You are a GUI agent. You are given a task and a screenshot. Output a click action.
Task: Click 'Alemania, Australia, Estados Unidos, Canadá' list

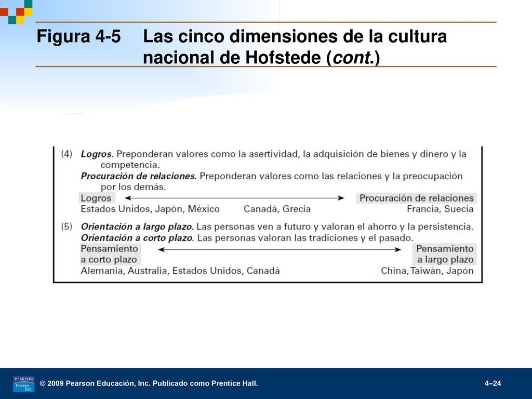180,271
